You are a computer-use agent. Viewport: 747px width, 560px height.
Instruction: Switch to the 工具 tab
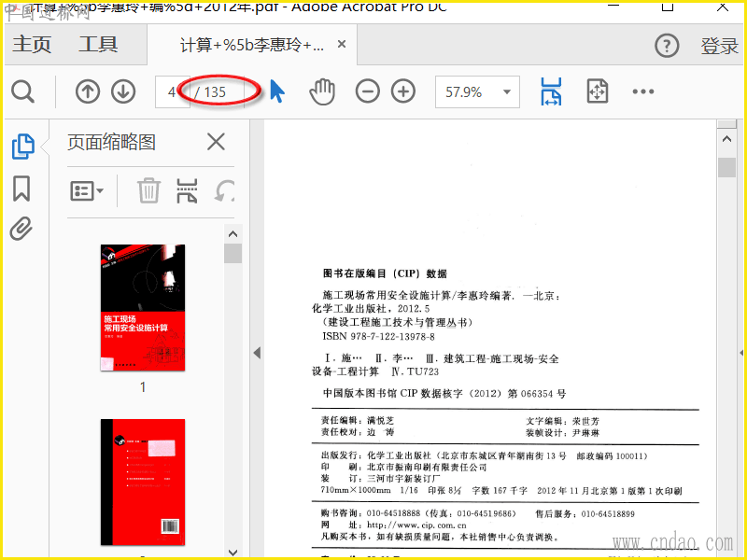(98, 44)
